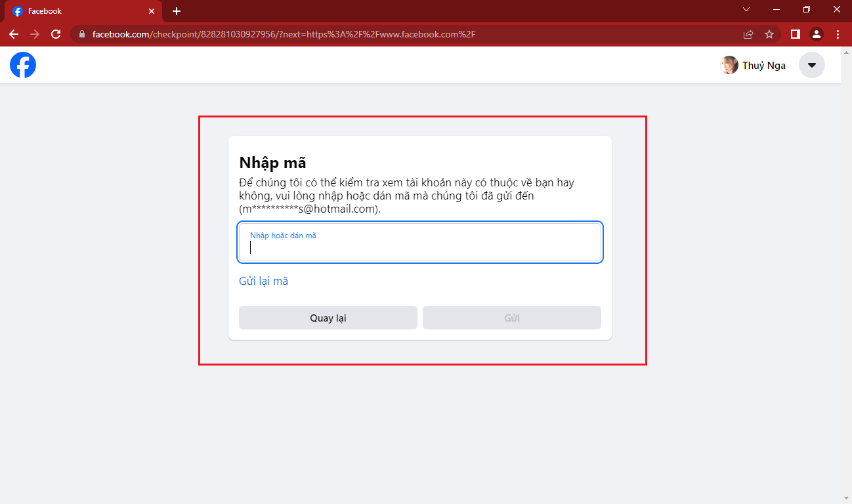Reload the page with refresh icon
Image resolution: width=852 pixels, height=504 pixels.
(x=56, y=34)
